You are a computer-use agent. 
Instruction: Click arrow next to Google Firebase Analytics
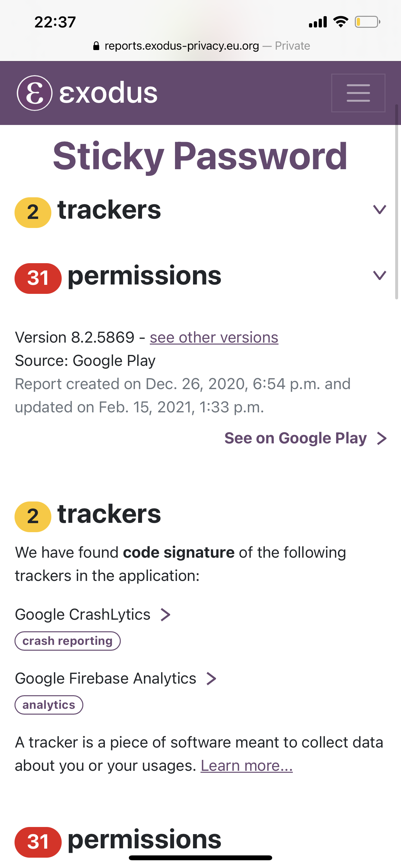[x=211, y=679]
